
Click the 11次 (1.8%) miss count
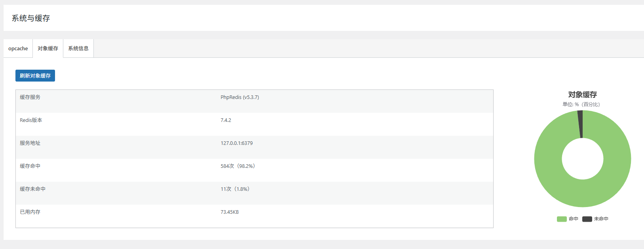[x=235, y=189]
